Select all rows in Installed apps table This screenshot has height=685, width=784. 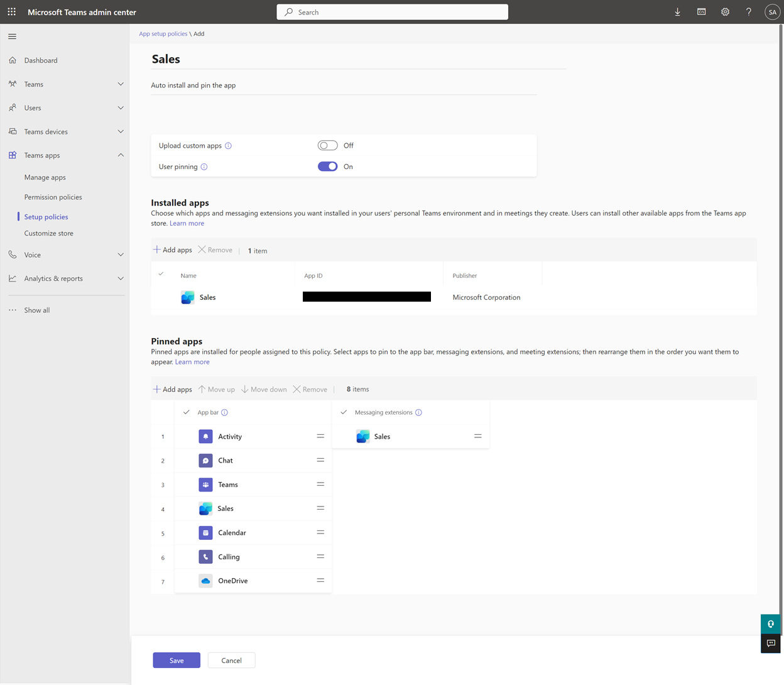click(x=161, y=275)
